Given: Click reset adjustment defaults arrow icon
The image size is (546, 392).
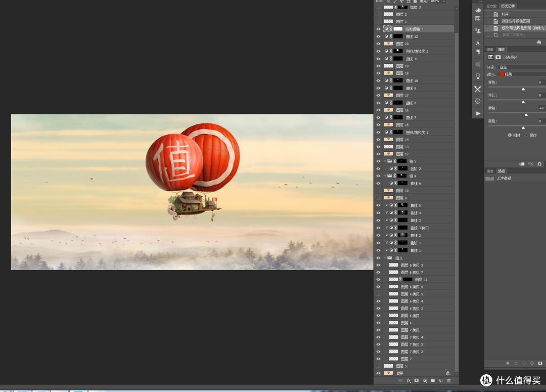Looking at the screenshot, I should (x=539, y=164).
